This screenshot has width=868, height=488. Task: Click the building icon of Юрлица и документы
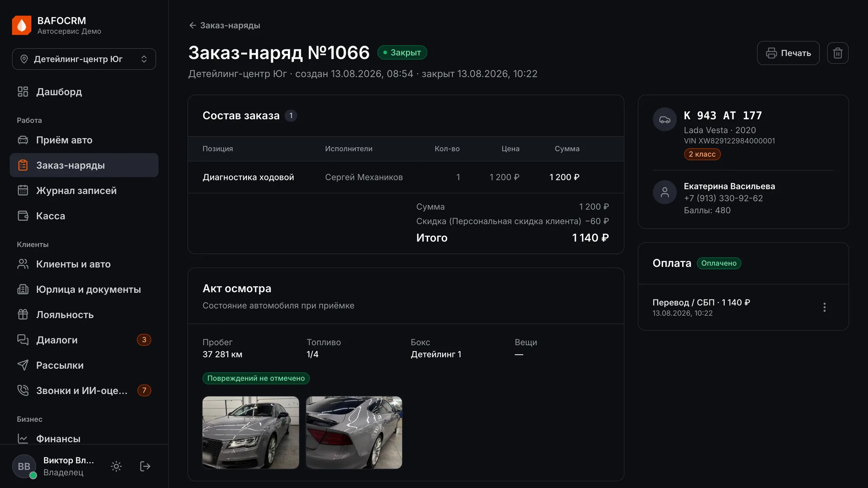pos(23,290)
